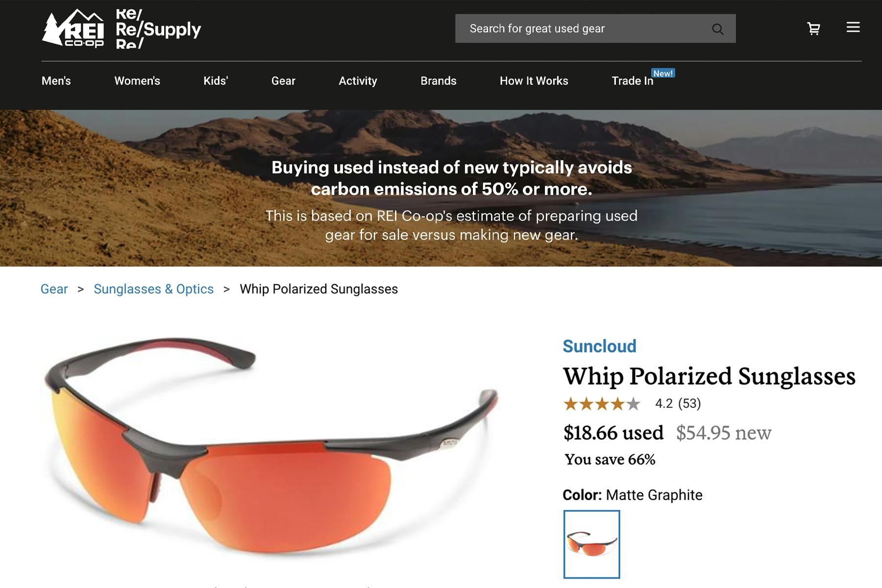Open Trade In with the New badge

632,81
